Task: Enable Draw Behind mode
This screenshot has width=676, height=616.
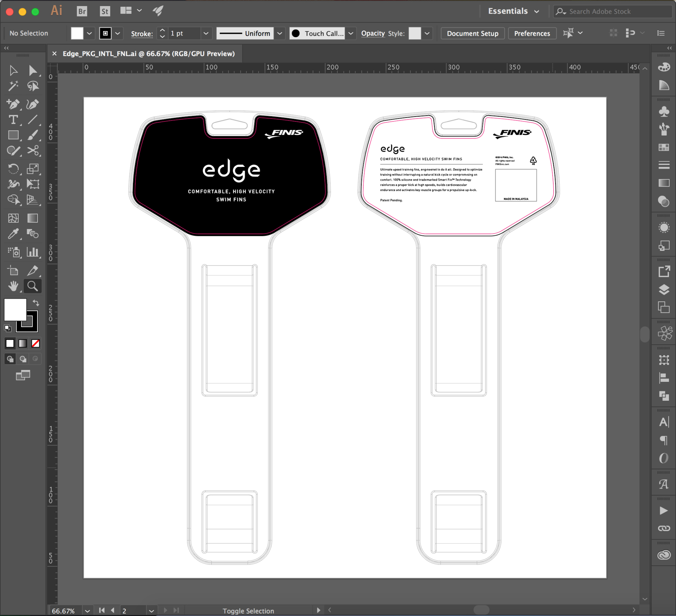Action: [23, 359]
